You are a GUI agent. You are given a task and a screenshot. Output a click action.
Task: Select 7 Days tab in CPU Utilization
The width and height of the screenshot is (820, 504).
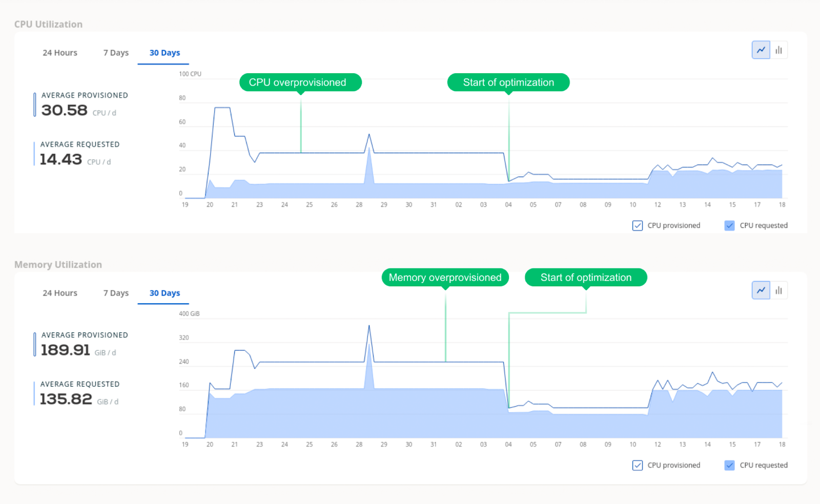coord(116,53)
